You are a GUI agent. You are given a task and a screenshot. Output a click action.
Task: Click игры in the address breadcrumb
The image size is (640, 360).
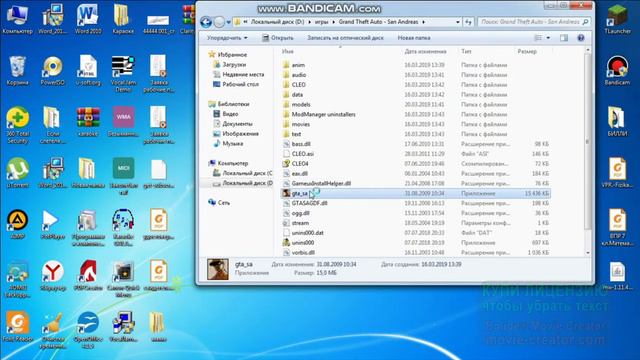pos(321,22)
